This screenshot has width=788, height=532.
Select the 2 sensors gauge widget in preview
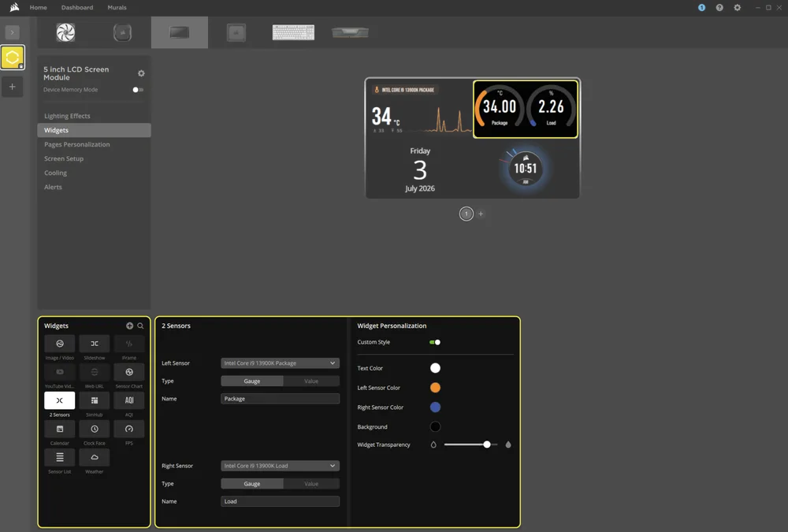(526, 109)
